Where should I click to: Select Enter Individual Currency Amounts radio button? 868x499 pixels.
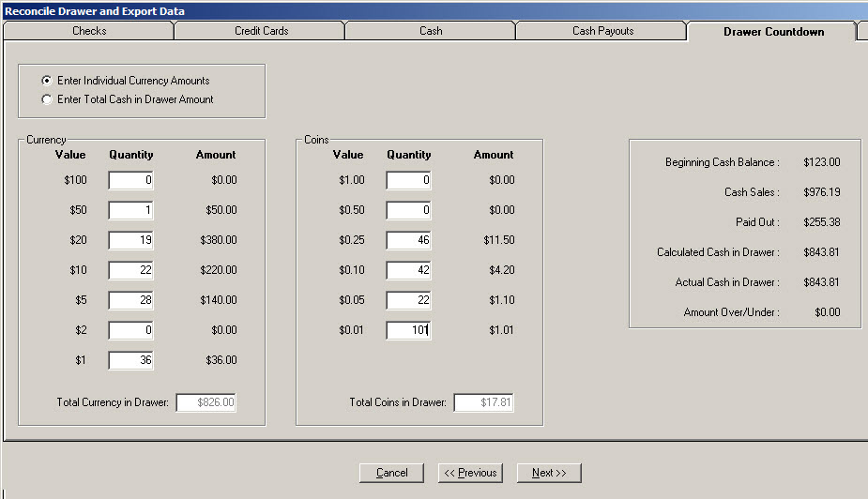(47, 81)
